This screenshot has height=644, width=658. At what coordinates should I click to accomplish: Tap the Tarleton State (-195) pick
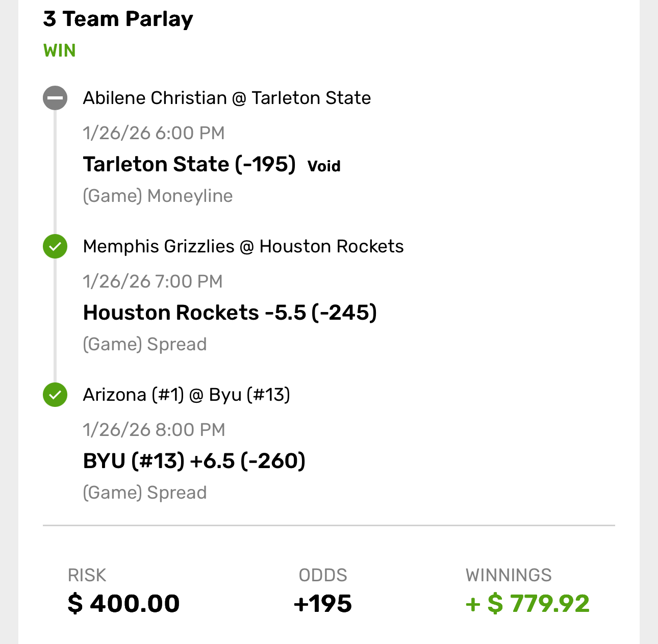pyautogui.click(x=189, y=165)
